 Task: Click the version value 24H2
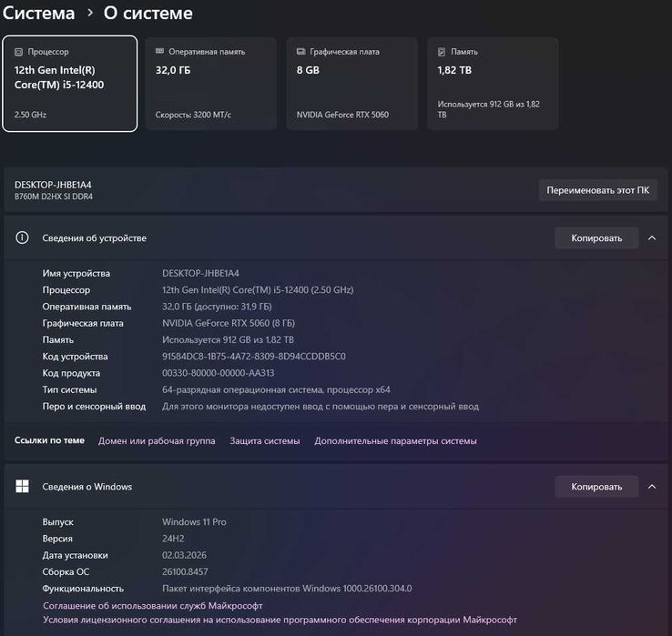pyautogui.click(x=173, y=539)
